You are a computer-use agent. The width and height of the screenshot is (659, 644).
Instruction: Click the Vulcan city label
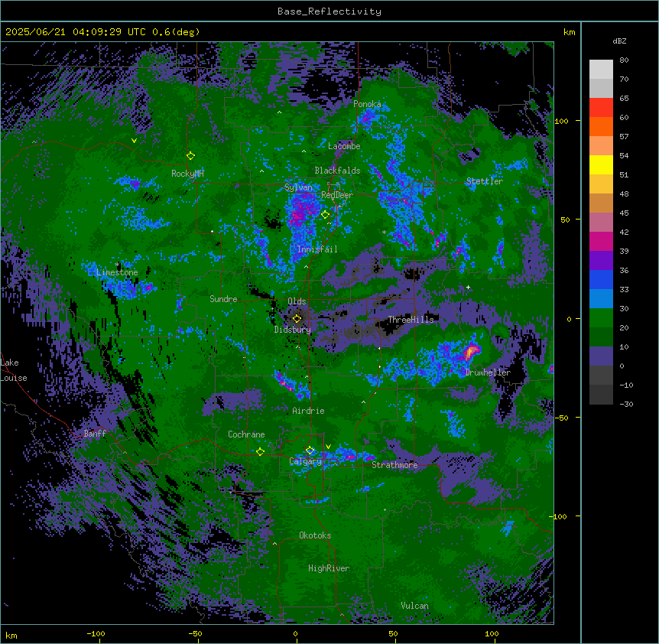415,606
